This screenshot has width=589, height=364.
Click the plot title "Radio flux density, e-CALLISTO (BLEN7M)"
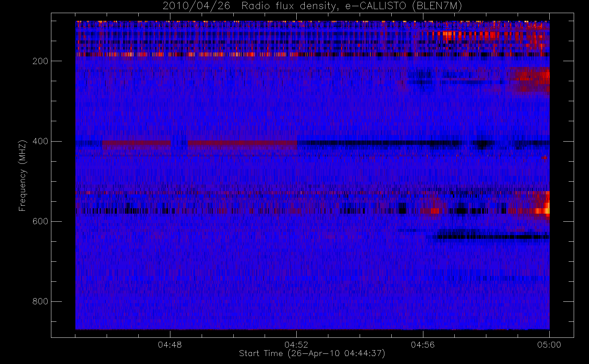point(352,6)
